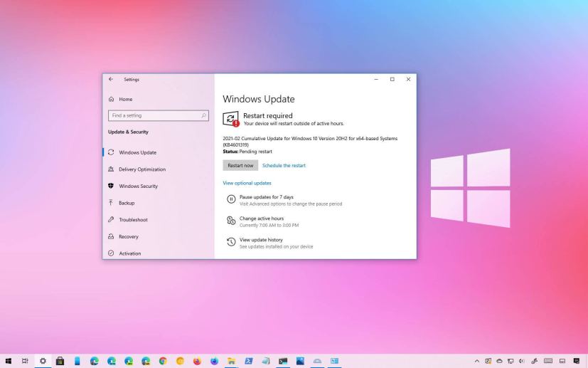This screenshot has width=588, height=368.
Task: Open PowerShell from the taskbar
Action: tap(249, 362)
